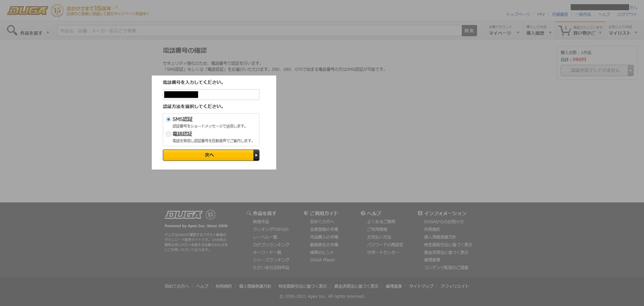Select the SMS認証 radio button
The image size is (644, 306).
coord(169,120)
